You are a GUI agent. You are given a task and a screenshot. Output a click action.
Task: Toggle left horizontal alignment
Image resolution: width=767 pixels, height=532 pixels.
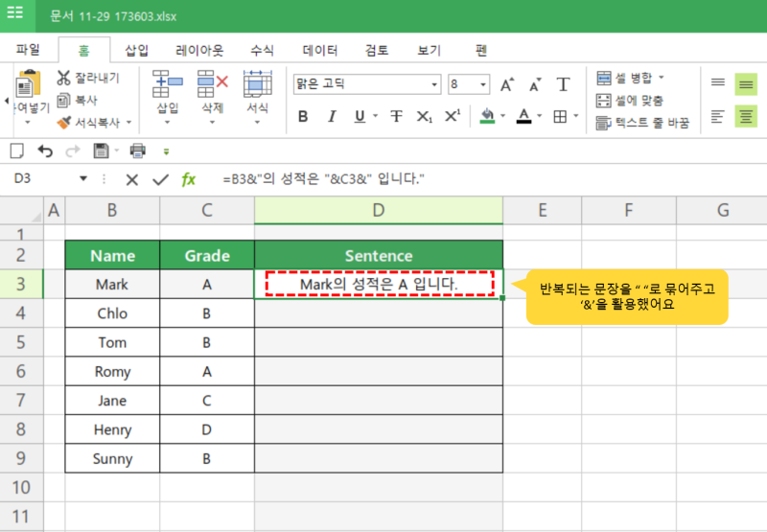[x=717, y=117]
